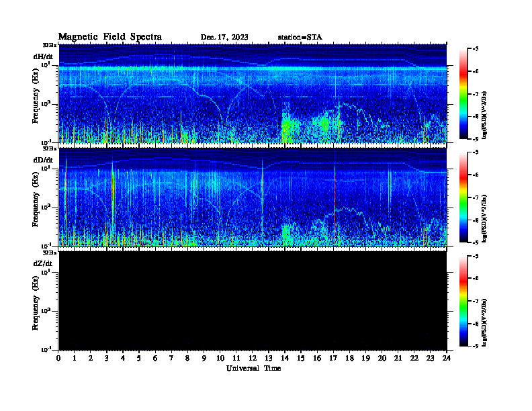This screenshot has width=532, height=411.
Task: Click the '-6' tick on dD/dt colorbar
Action: [x=476, y=175]
